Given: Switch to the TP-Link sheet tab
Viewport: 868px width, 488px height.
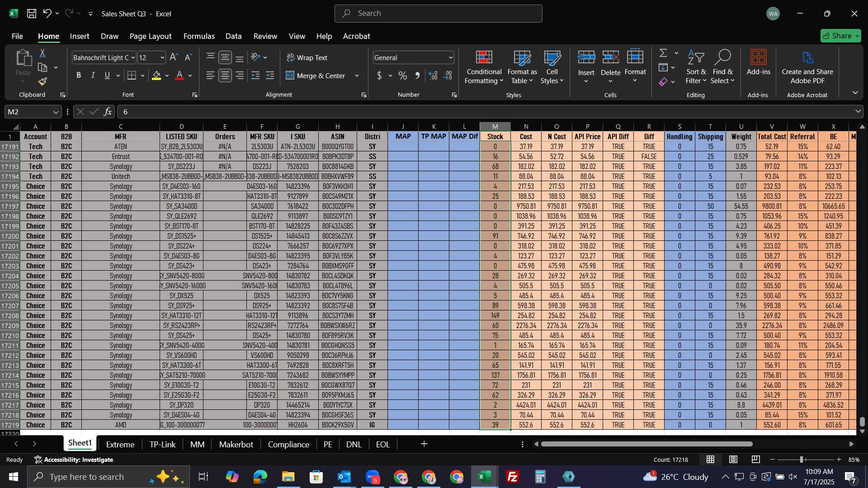Looking at the screenshot, I should coord(162,444).
